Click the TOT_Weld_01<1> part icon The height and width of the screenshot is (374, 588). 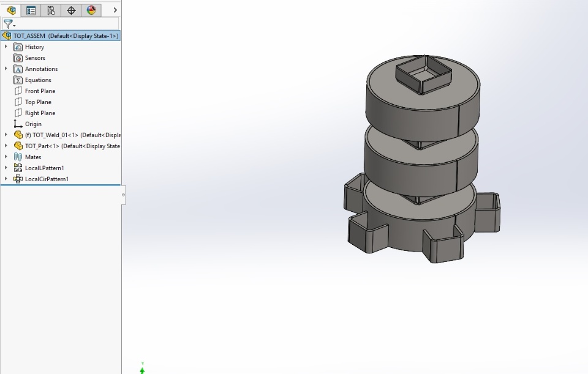tap(18, 135)
